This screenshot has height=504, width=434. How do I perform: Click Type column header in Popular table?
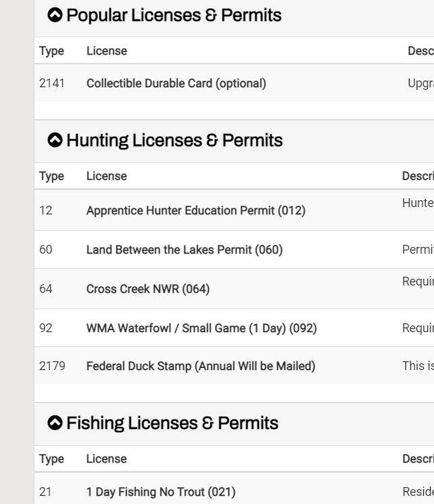coord(51,51)
